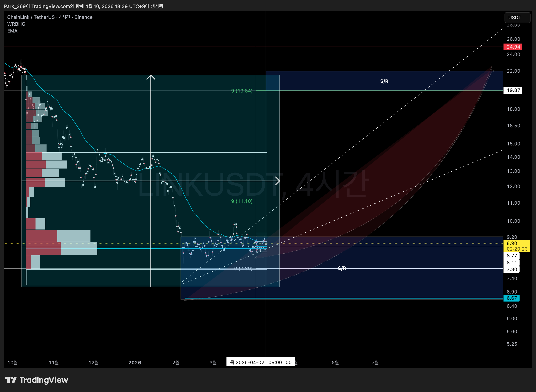This screenshot has width=536, height=392.
Task: Click the 11.00 price scale value
Action: (514, 203)
